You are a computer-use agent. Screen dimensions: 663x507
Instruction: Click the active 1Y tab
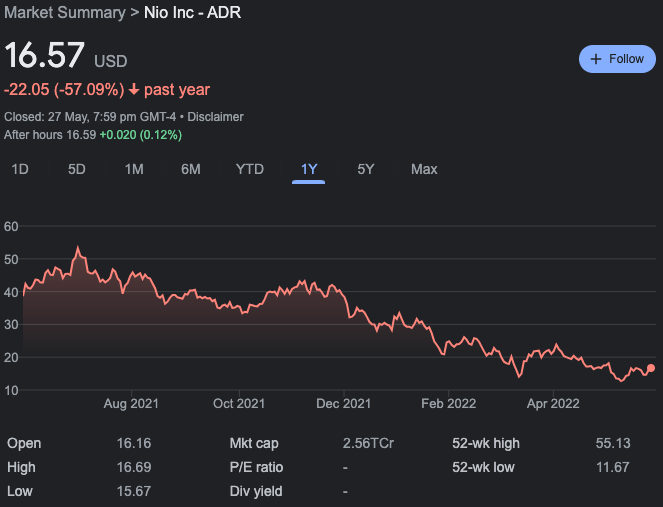(309, 169)
